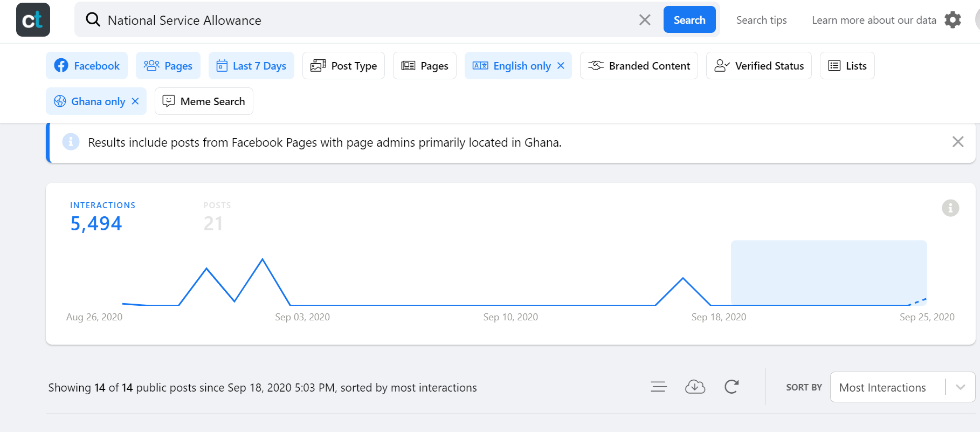Open Meme Search
Screen dimensions: 980x432
point(204,101)
